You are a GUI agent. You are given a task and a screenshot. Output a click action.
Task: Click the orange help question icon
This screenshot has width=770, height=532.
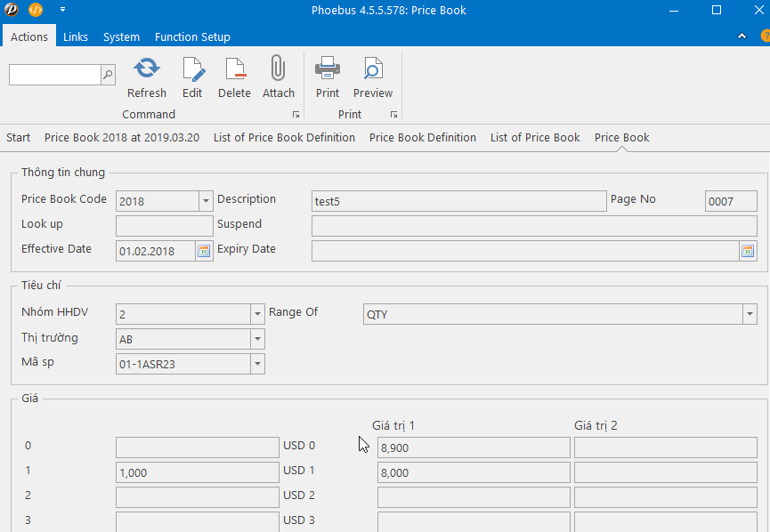click(x=765, y=36)
